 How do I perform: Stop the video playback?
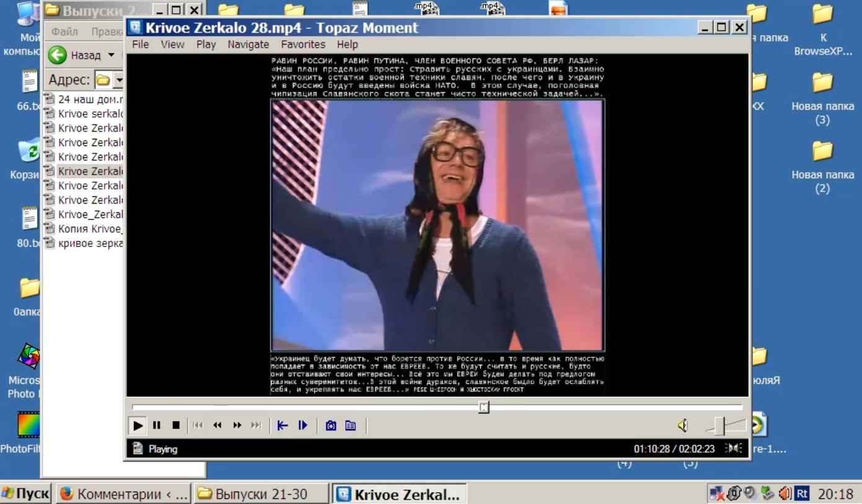[x=176, y=425]
